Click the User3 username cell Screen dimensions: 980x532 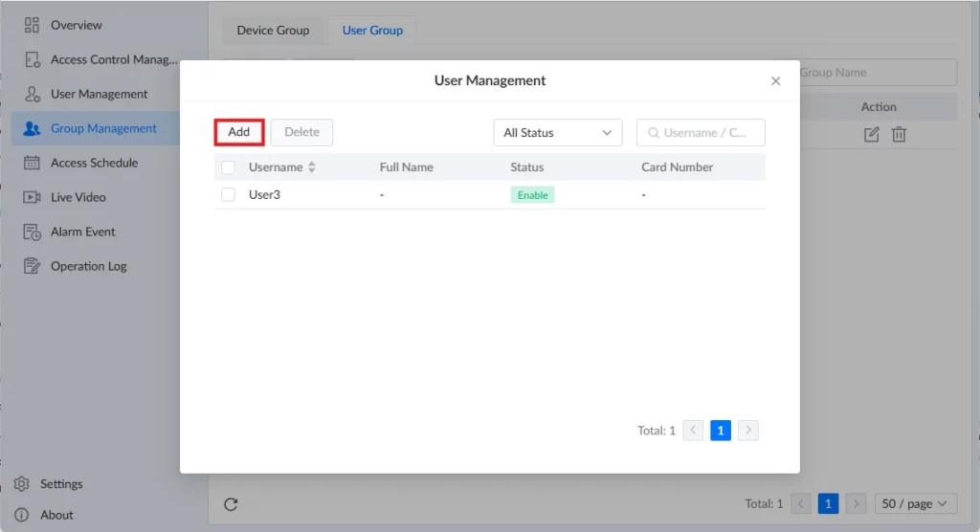click(264, 194)
